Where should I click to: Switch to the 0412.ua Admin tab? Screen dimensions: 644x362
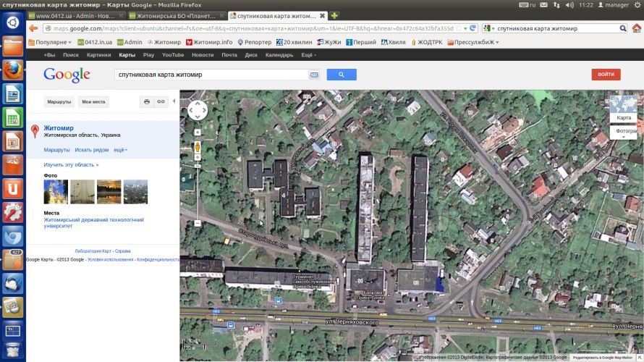point(75,16)
